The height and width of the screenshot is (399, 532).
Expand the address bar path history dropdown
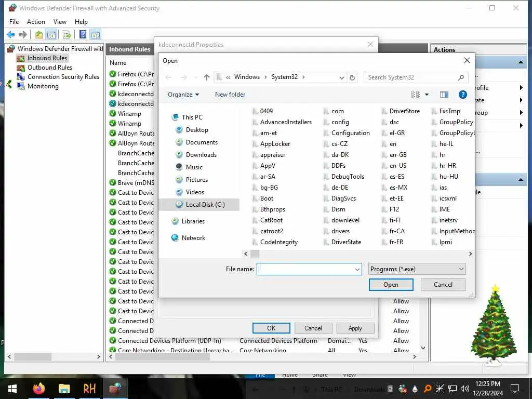click(x=342, y=78)
